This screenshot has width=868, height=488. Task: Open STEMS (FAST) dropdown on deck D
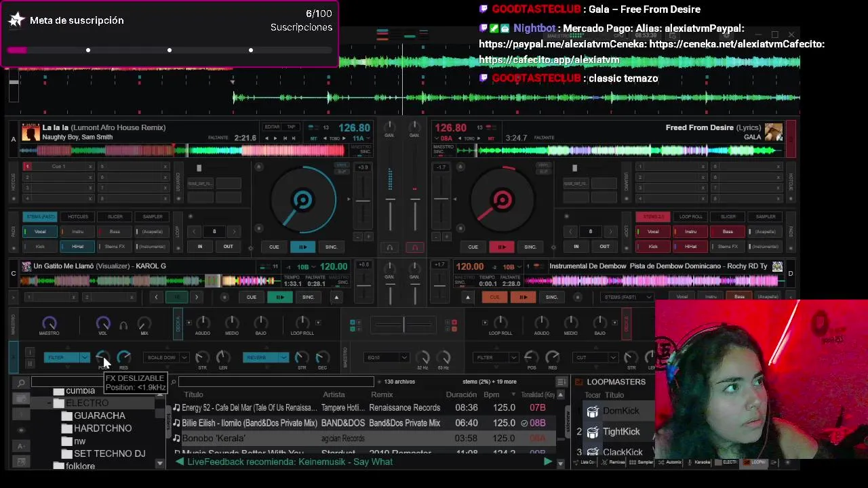(628, 297)
